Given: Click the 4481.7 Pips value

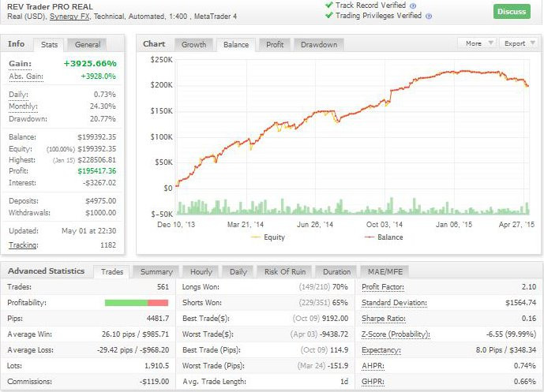Looking at the screenshot, I should pyautogui.click(x=158, y=318).
